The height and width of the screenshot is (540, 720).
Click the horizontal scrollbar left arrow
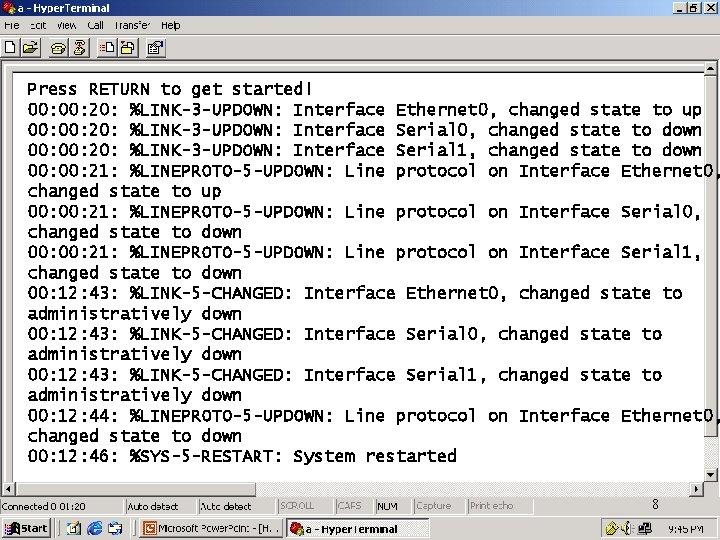[x=9, y=489]
